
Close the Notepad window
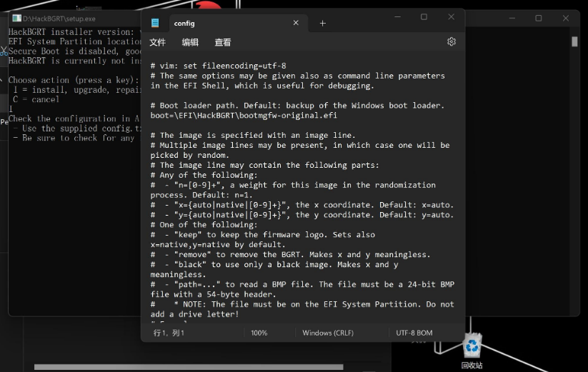[451, 17]
